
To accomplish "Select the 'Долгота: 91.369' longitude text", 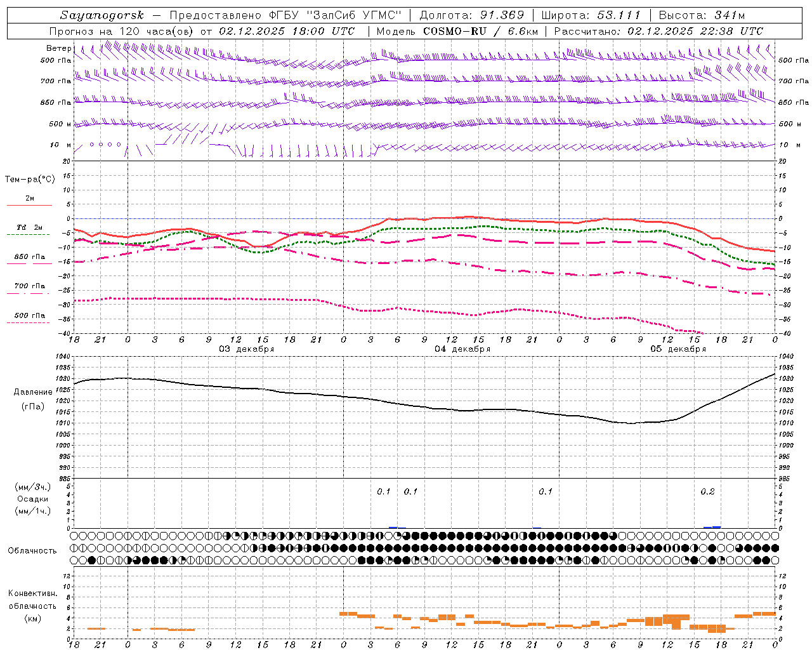I will coord(472,15).
